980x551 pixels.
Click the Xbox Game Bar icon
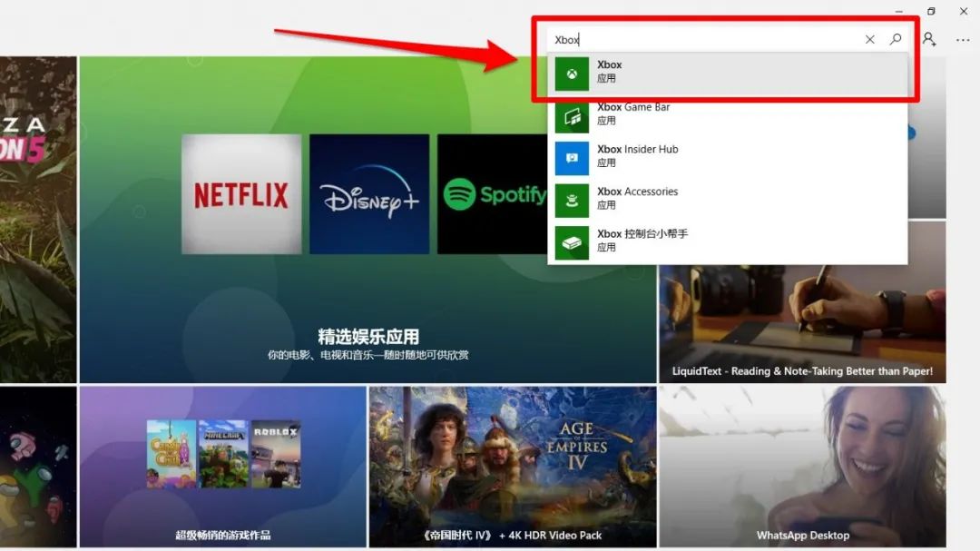tap(572, 116)
